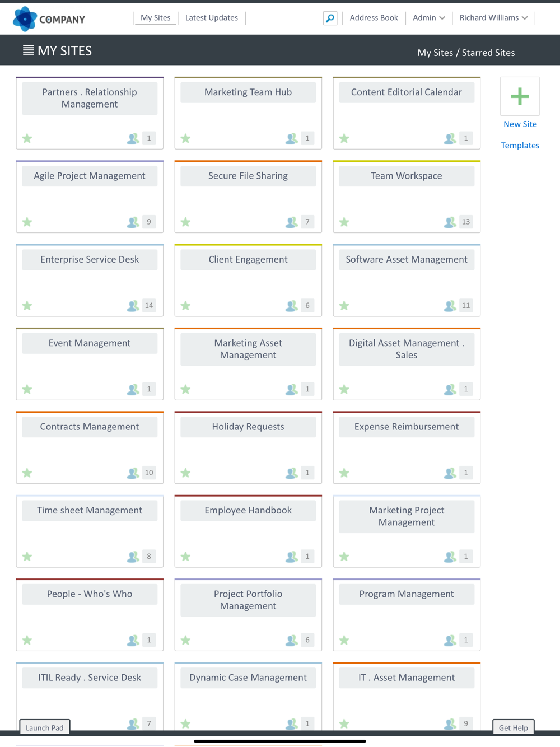Open the Address Book link
This screenshot has width=560, height=747.
coord(374,18)
